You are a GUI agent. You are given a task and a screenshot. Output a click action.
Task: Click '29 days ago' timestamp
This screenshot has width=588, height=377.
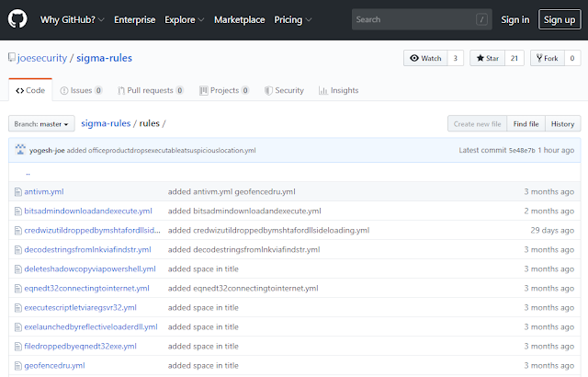pyautogui.click(x=552, y=230)
